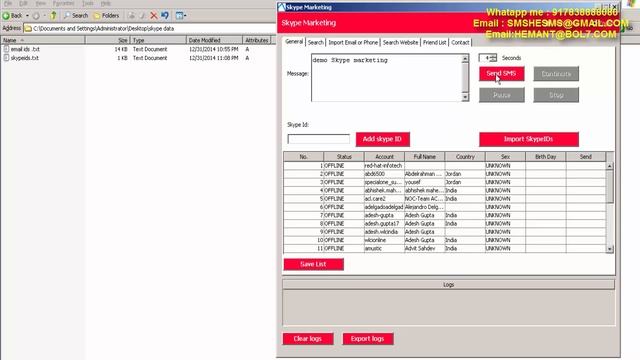640x360 pixels.
Task: Click the Forward arrow in Explorer toolbar
Action: pos(36,16)
